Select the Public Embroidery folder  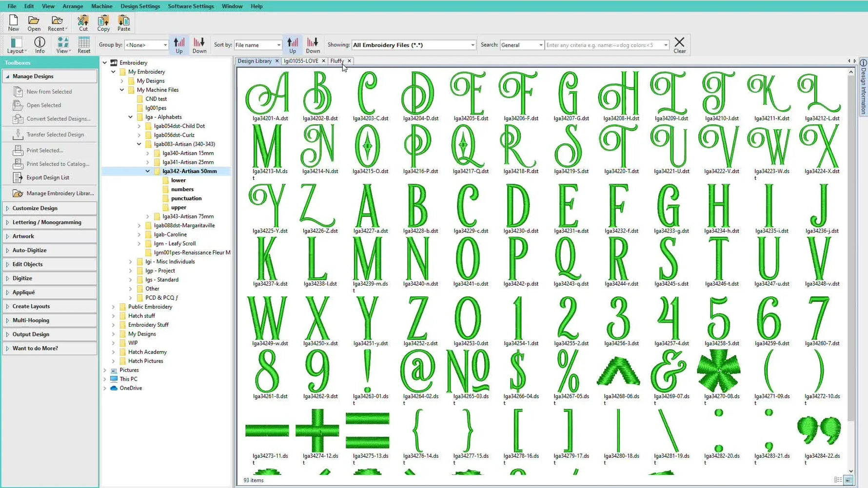150,307
